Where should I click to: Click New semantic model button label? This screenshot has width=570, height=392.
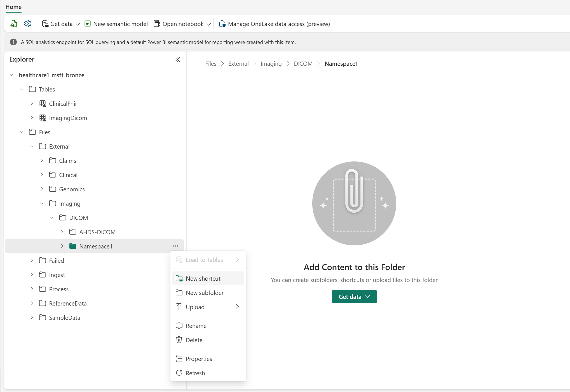coord(121,24)
